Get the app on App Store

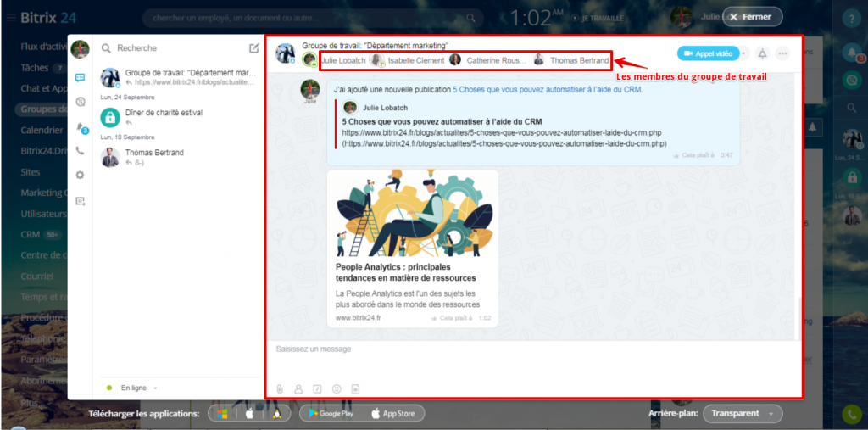click(392, 413)
